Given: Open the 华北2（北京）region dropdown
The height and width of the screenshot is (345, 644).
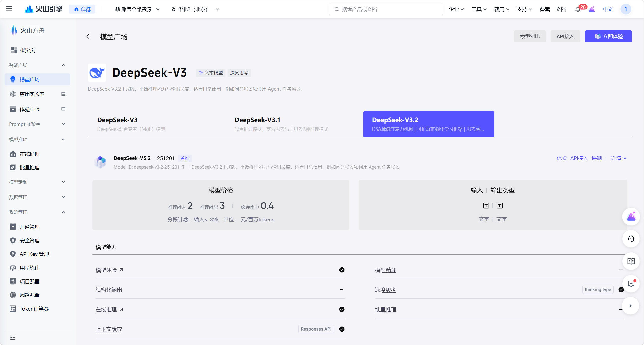Looking at the screenshot, I should [x=195, y=9].
